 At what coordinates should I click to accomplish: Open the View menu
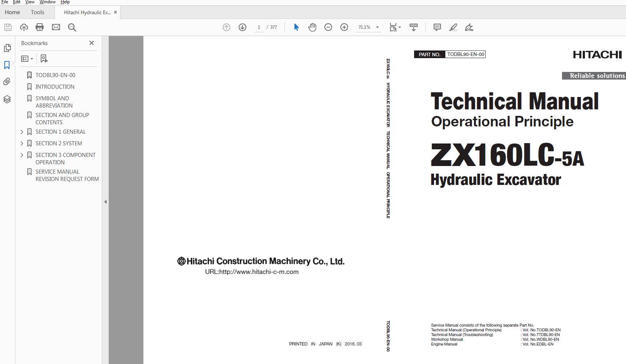30,2
